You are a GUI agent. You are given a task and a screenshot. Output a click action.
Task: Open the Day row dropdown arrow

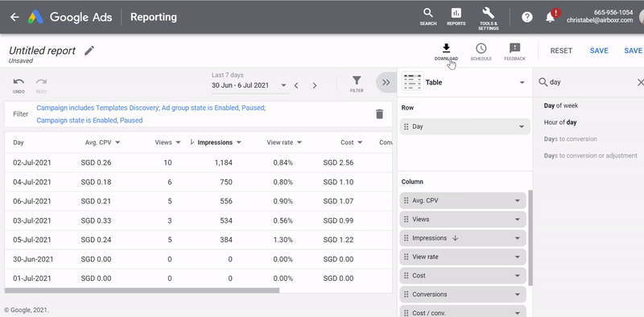pos(522,126)
